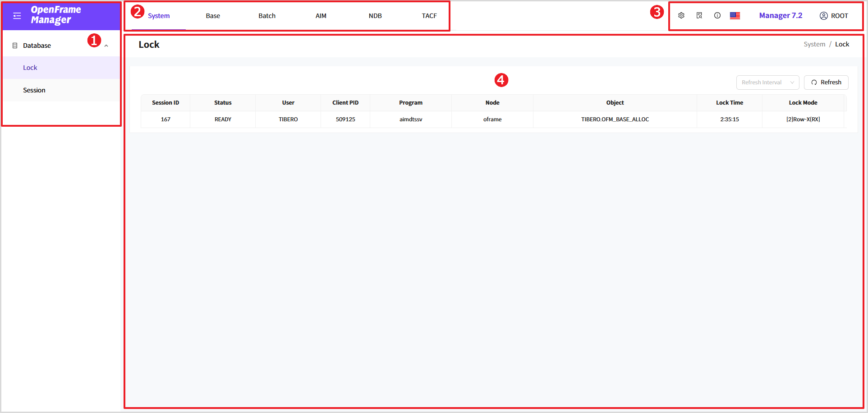Click the circular arrow icon on Refresh

point(814,83)
